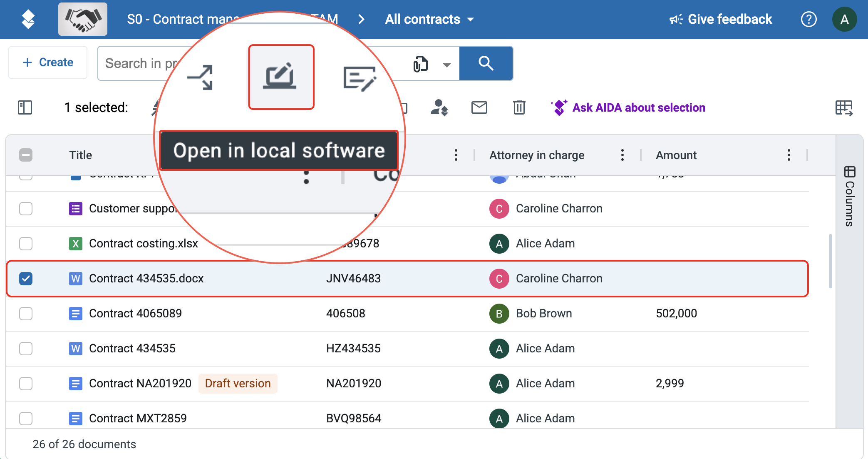This screenshot has width=868, height=459.
Task: Toggle the select-all header checkbox
Action: (26, 155)
